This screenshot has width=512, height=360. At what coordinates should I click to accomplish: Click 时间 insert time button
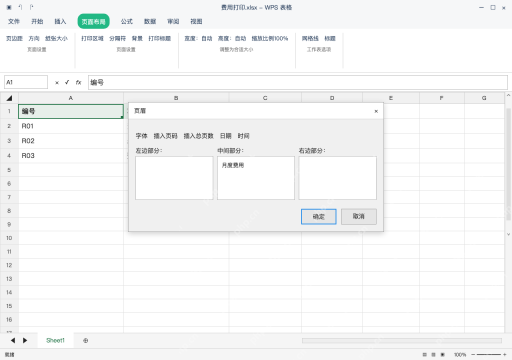coord(243,136)
